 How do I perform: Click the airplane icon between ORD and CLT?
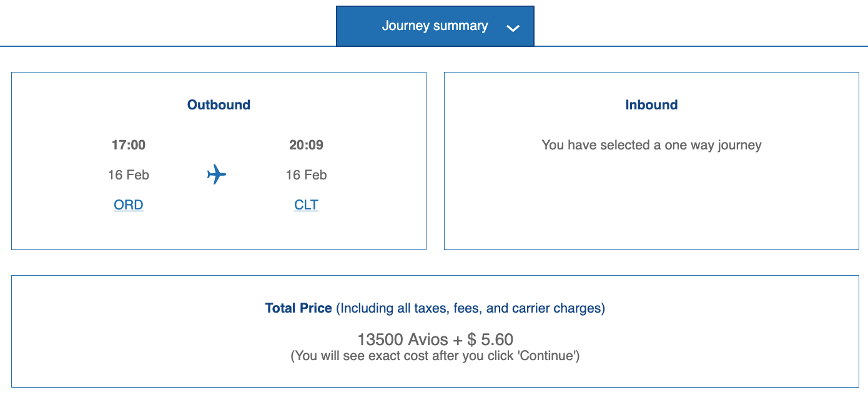[x=215, y=175]
